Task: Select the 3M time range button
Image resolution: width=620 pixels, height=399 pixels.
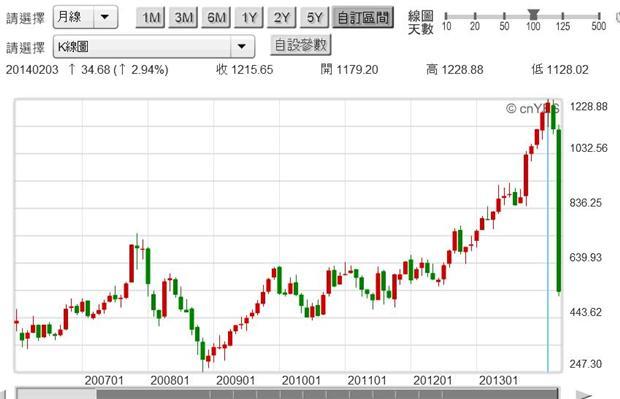Action: tap(183, 18)
